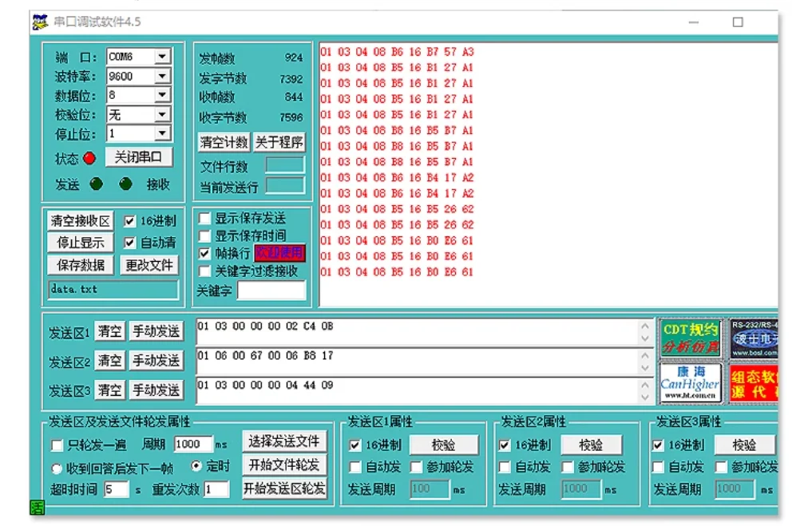812x526 pixels.
Task: Click scroll down arrow of 发送区2 box
Action: click(x=645, y=368)
